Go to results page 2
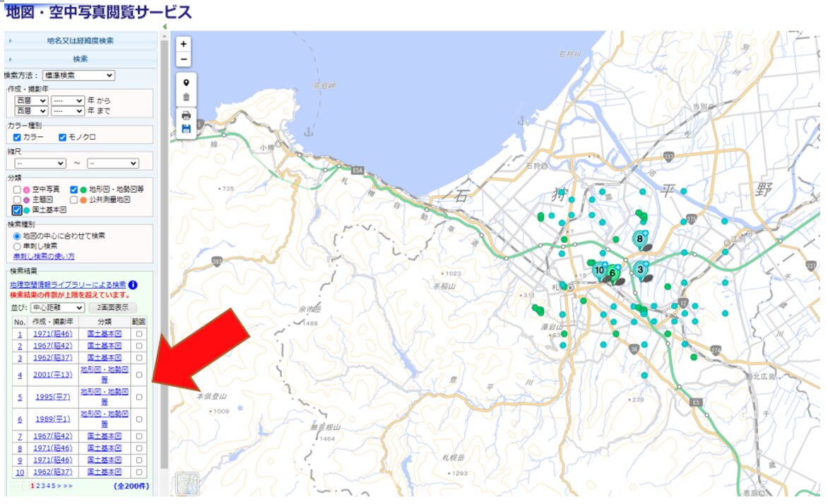 (x=37, y=486)
